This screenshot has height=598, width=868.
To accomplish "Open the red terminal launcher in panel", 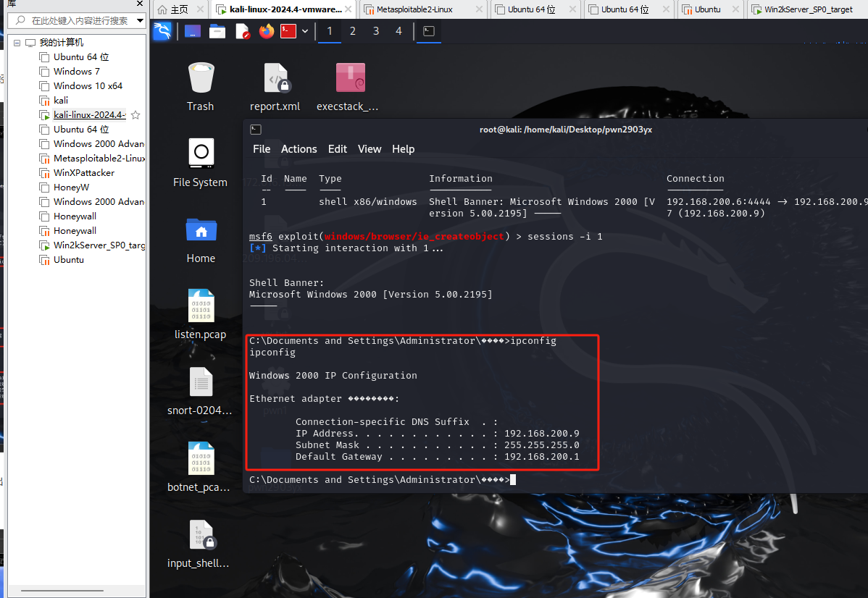I will 288,31.
